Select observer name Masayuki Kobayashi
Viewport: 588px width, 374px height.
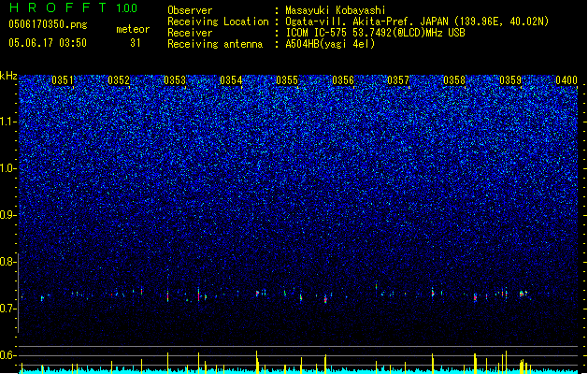point(336,10)
